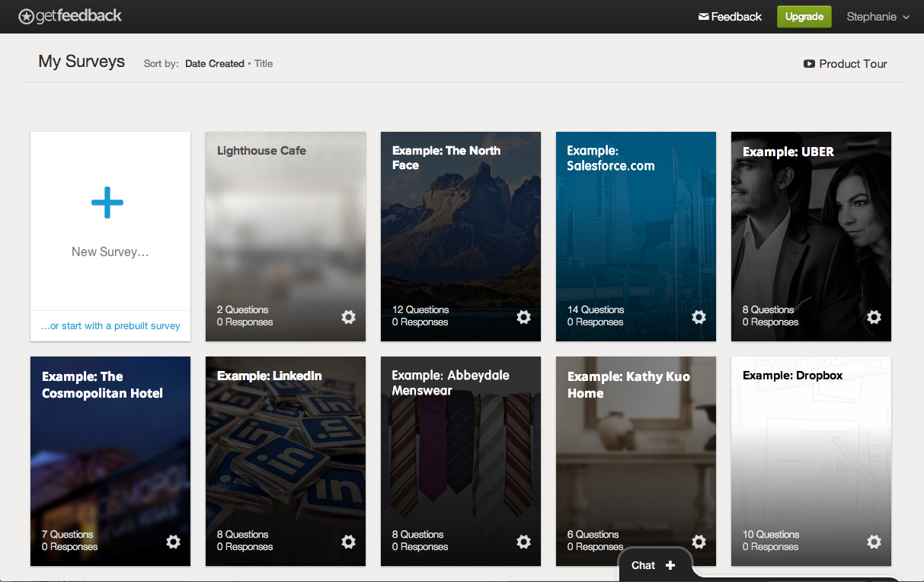Open the Example: UBER survey card
This screenshot has width=924, height=582.
click(x=811, y=237)
